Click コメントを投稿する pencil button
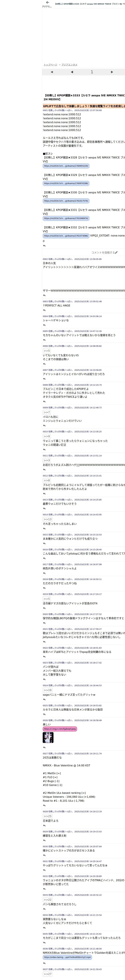The image size is (125, 980). 104,253
